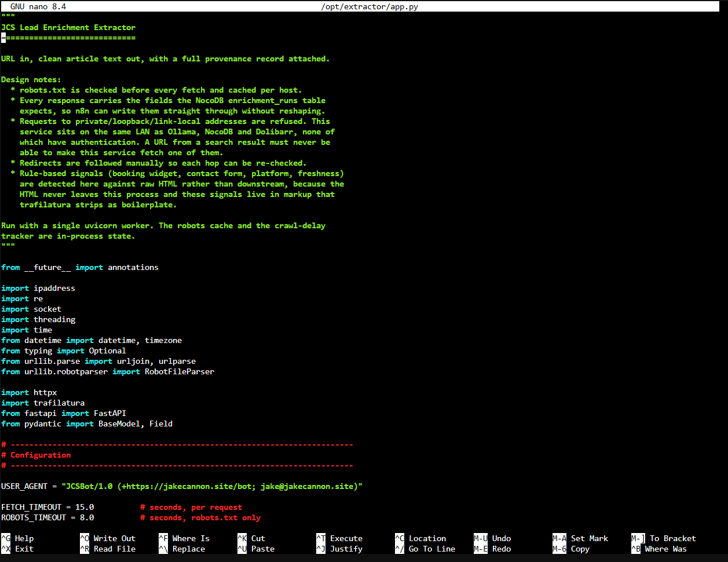Click the 'from datetime import datetime, timezone' line
728x562 pixels.
tap(92, 340)
